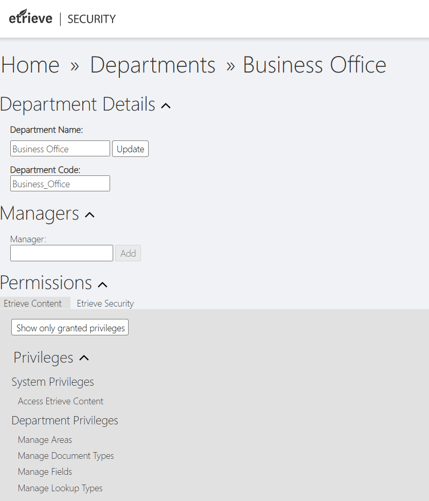Click the Business Office breadcrumb title
429x501 pixels.
314,65
